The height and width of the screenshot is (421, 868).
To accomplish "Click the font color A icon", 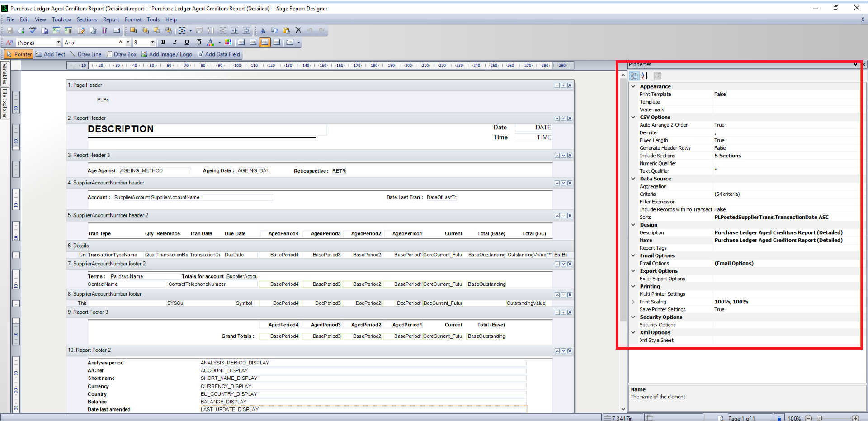I will (x=210, y=43).
